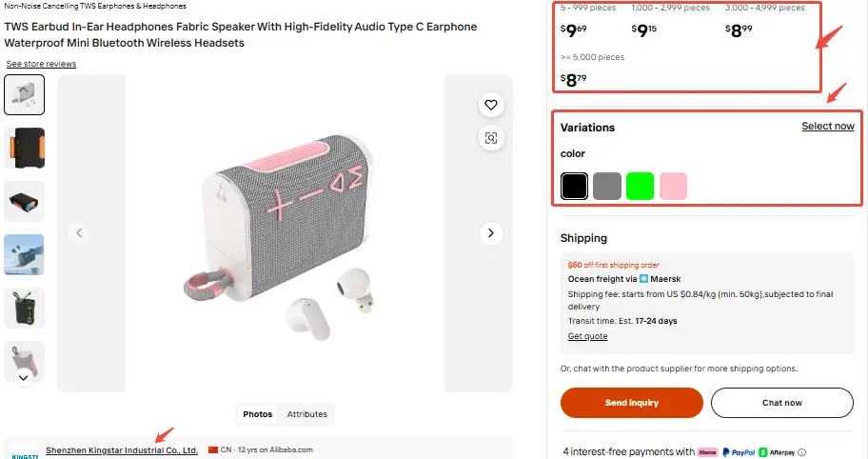Image resolution: width=868 pixels, height=459 pixels.
Task: Switch to the Photos tab
Action: (257, 414)
